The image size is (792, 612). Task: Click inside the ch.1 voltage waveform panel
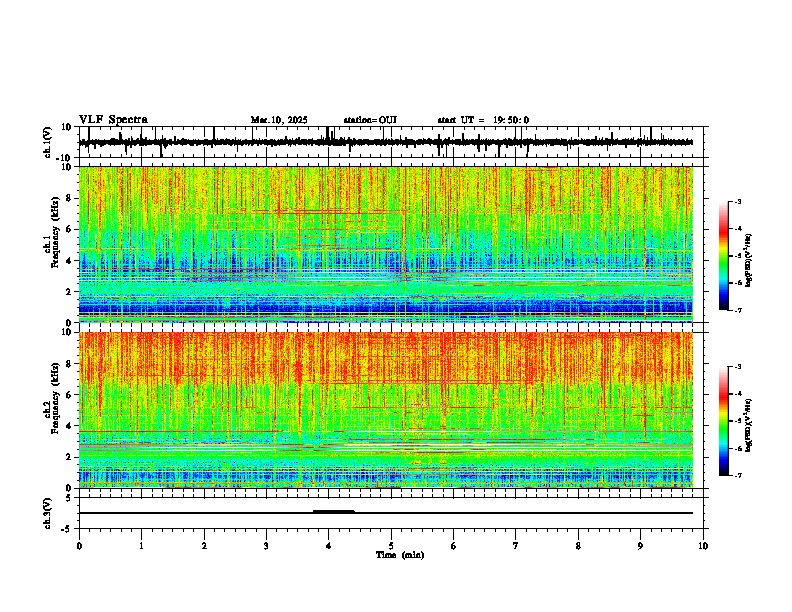393,142
